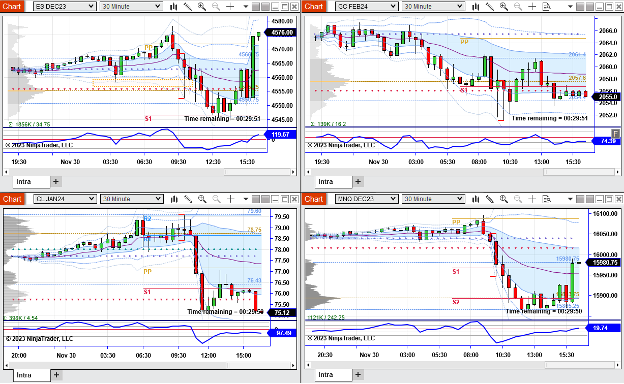Open the 30 Minute interval dropdown in MNQ chart
The height and width of the screenshot is (384, 624).
[433, 199]
